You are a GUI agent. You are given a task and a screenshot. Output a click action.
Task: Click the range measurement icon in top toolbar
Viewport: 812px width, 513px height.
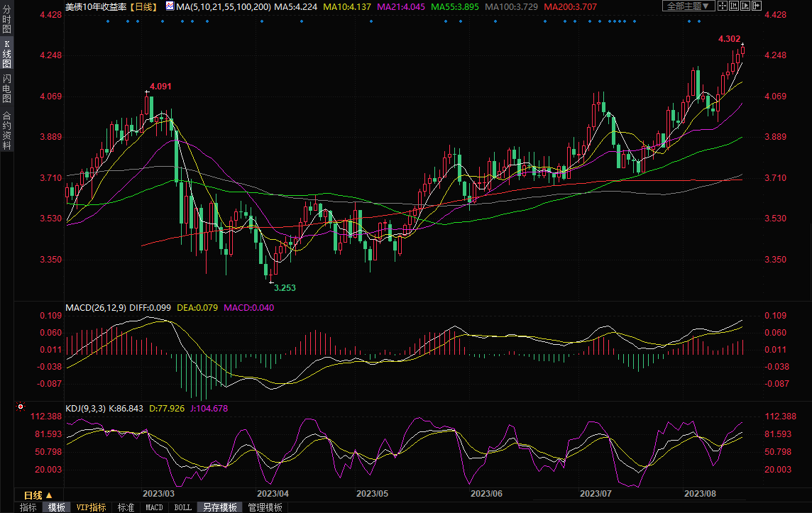735,6
